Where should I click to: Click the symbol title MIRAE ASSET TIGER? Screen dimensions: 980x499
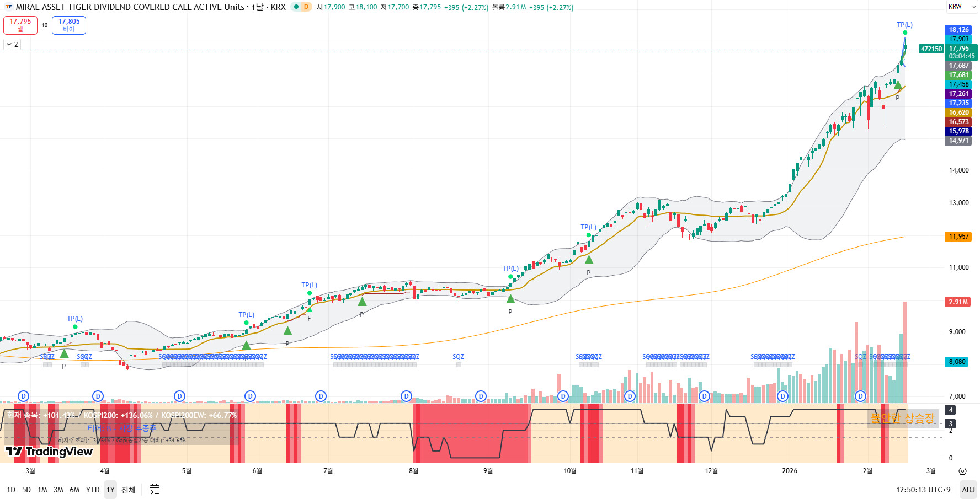click(x=130, y=7)
